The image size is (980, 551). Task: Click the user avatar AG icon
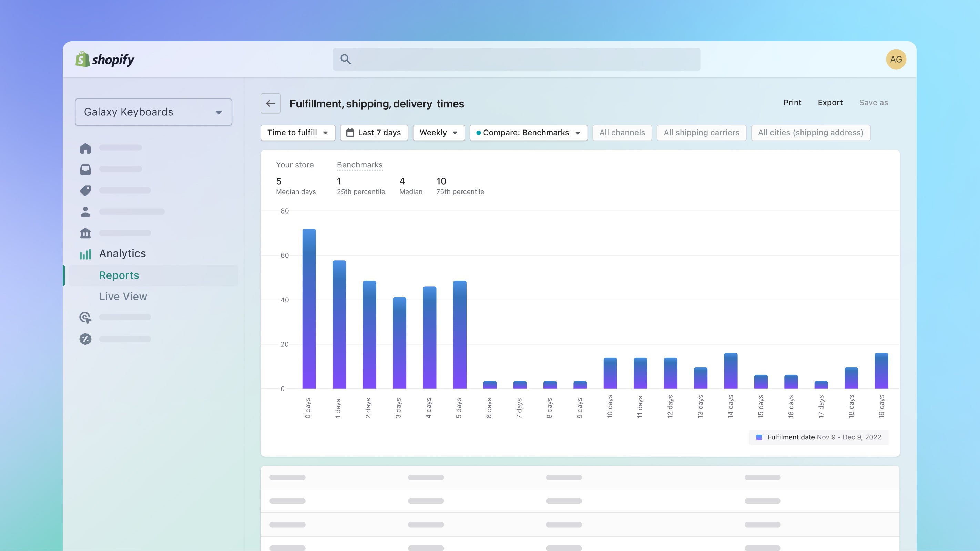point(896,59)
